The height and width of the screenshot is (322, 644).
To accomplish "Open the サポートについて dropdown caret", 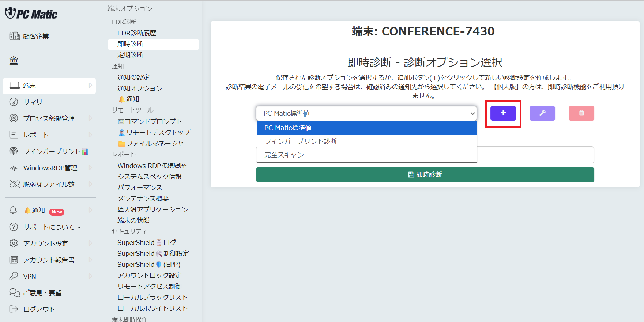I will click(x=79, y=227).
